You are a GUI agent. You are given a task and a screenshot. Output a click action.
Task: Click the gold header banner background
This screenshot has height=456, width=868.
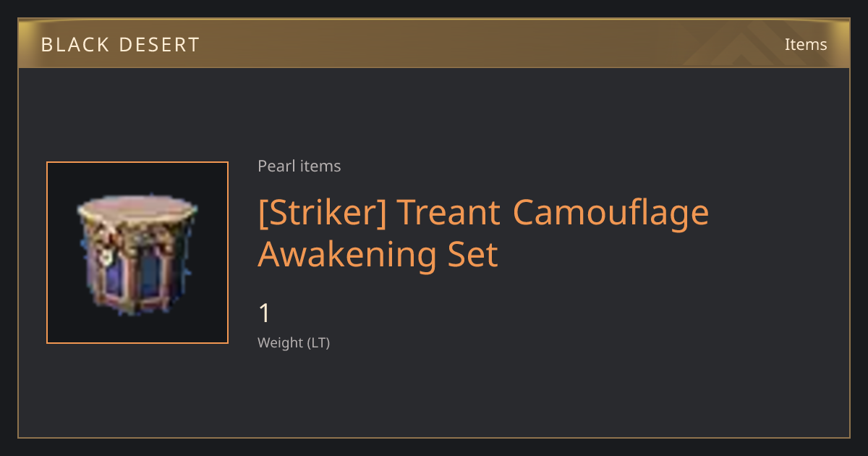(x=434, y=43)
